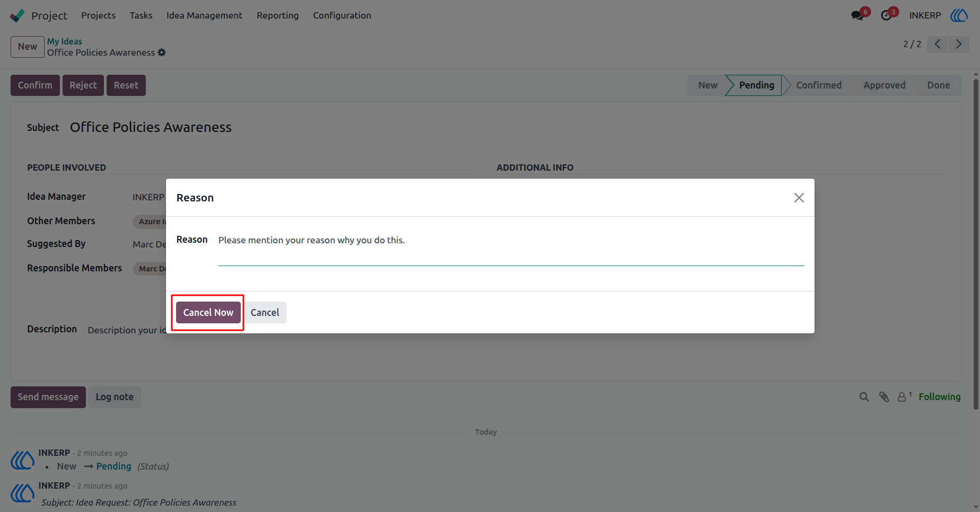Open the Project app logo icon
The height and width of the screenshot is (512, 980).
tap(17, 15)
